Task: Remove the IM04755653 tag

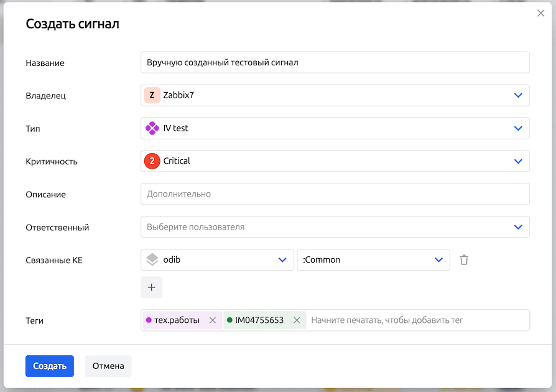Action: [297, 320]
